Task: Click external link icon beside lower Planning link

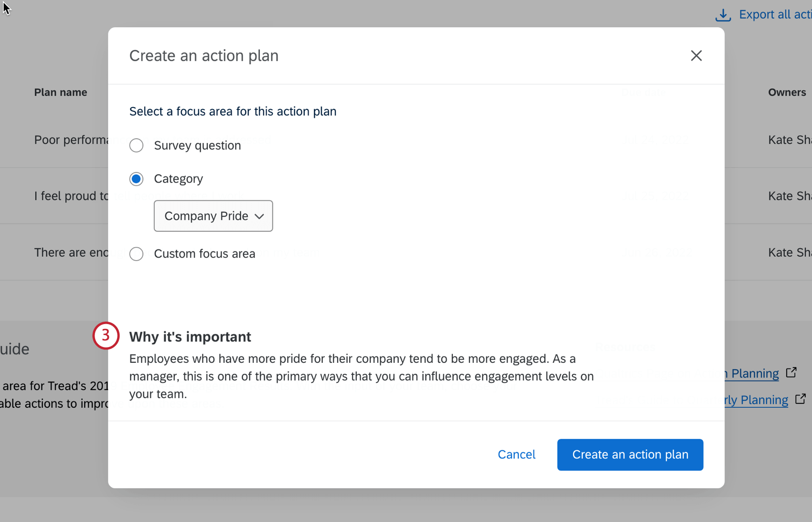Action: 801,399
